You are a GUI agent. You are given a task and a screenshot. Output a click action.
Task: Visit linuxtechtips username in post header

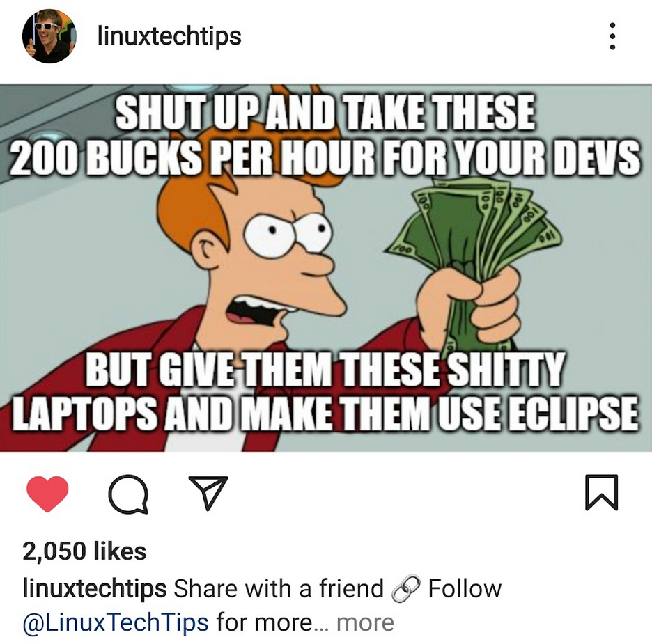(x=169, y=36)
